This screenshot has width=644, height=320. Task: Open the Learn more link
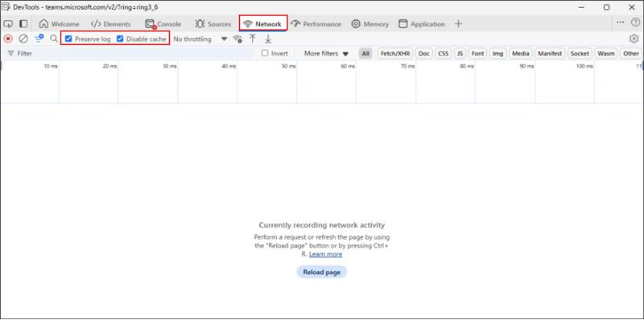click(326, 254)
